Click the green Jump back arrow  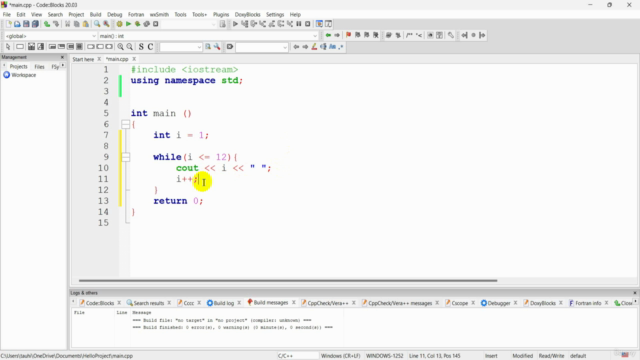pyautogui.click(x=328, y=36)
